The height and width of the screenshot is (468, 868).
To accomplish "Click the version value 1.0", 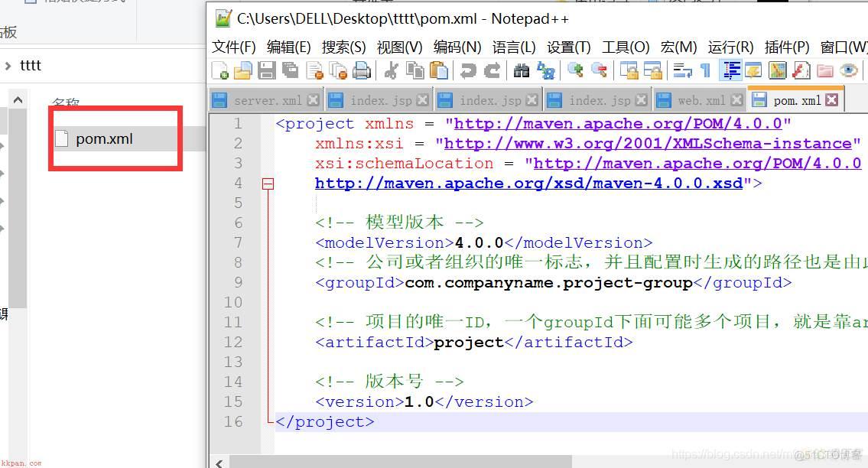I will click(x=419, y=402).
